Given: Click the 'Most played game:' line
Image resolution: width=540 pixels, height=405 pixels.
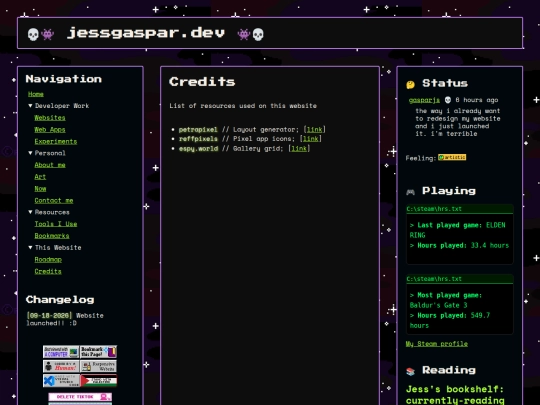Looking at the screenshot, I should coord(446,295).
